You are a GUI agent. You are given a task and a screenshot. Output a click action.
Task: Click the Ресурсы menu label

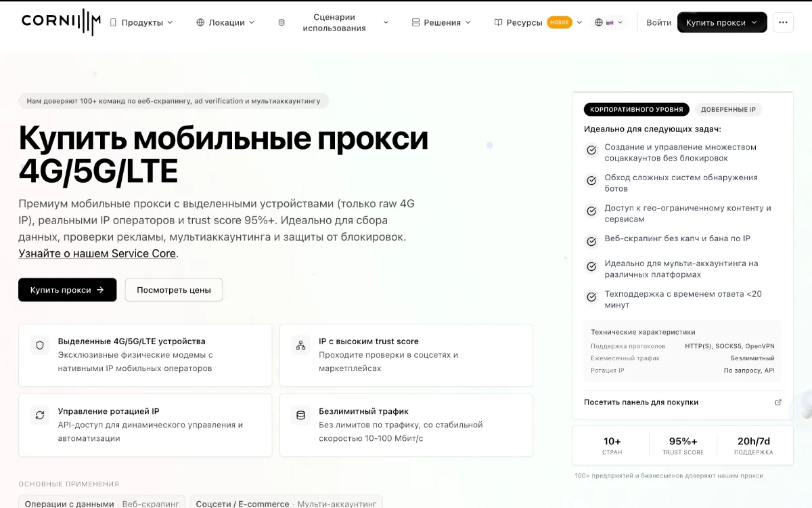coord(524,22)
